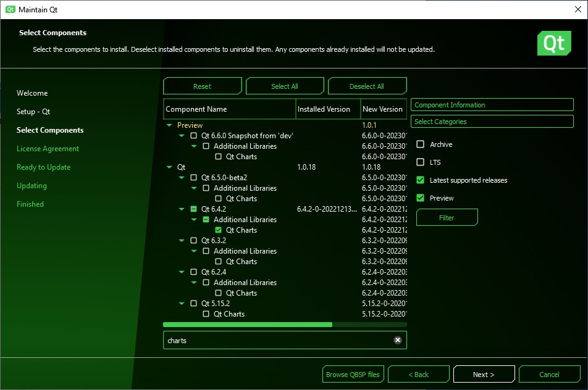Collapse the Qt 5.15.2 node arrow
Image resolution: width=588 pixels, height=390 pixels.
[182, 303]
